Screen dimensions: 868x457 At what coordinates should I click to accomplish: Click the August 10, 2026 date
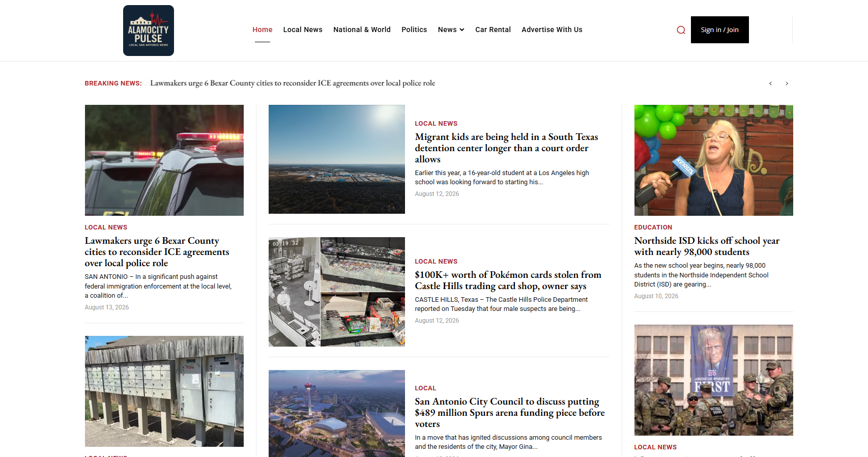tap(656, 296)
